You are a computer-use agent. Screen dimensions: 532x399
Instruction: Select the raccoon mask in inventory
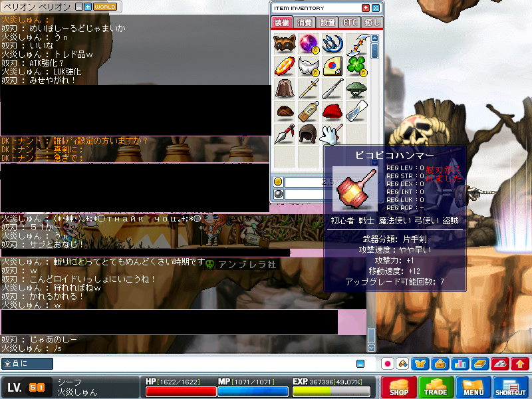coord(285,43)
